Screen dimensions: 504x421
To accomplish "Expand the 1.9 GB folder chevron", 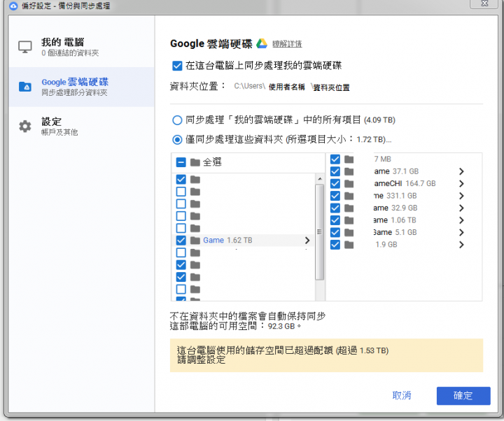I will coord(461,245).
